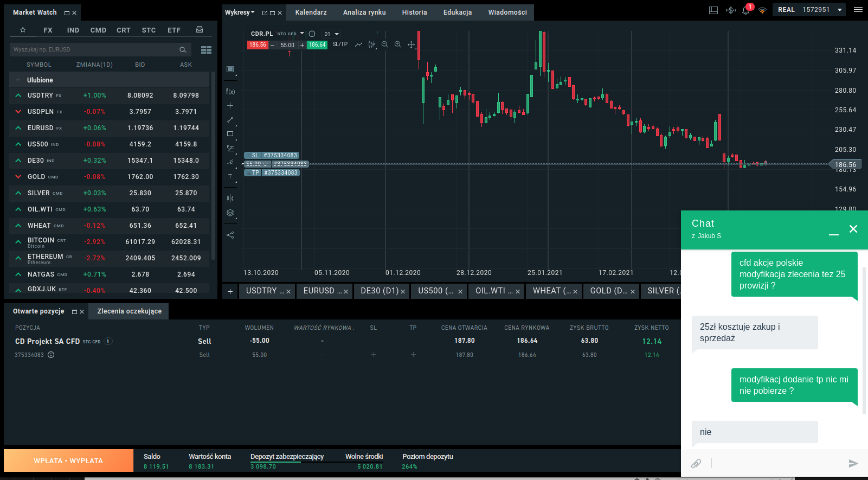Switch Market Watch to grid view
Screen dimensions: 868x480
pyautogui.click(x=206, y=50)
